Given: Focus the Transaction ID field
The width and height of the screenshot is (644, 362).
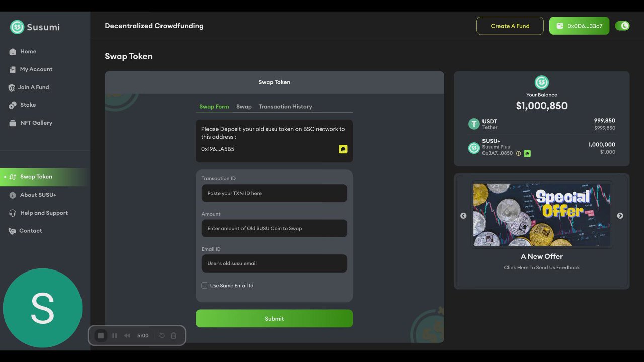Looking at the screenshot, I should click(x=274, y=193).
